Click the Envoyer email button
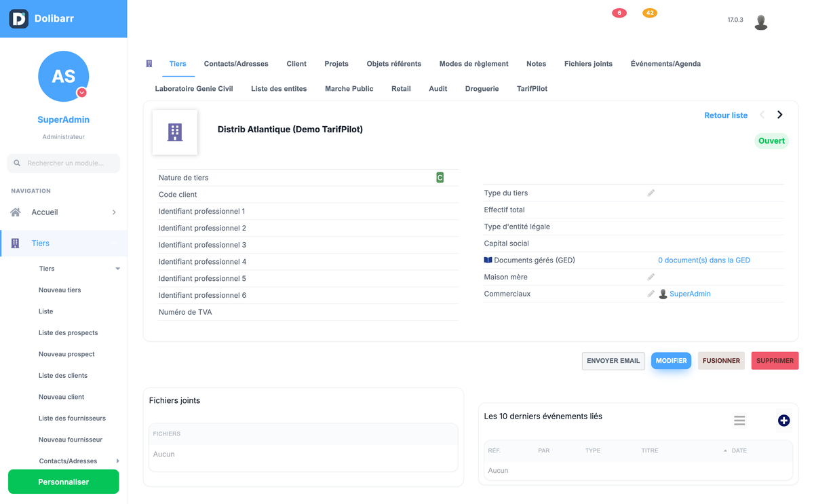Viewport: 814px width, 504px height. tap(613, 361)
